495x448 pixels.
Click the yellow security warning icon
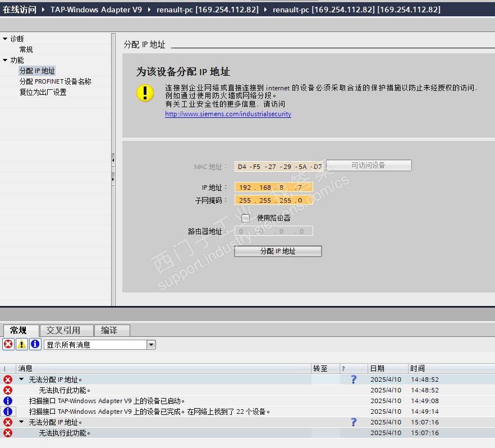click(145, 93)
